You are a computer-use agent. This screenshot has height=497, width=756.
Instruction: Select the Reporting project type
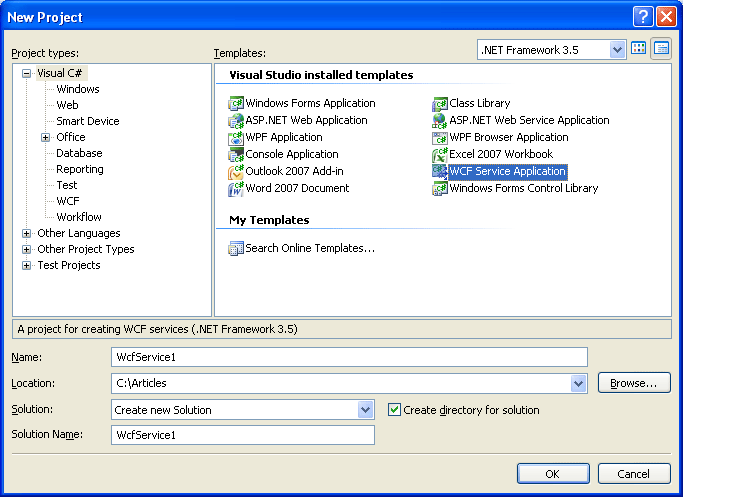tap(80, 169)
